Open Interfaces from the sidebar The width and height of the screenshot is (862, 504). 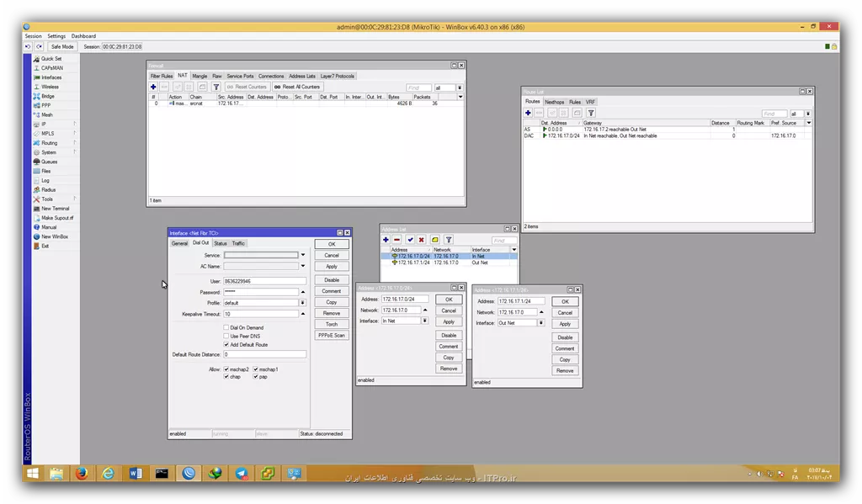coord(51,77)
